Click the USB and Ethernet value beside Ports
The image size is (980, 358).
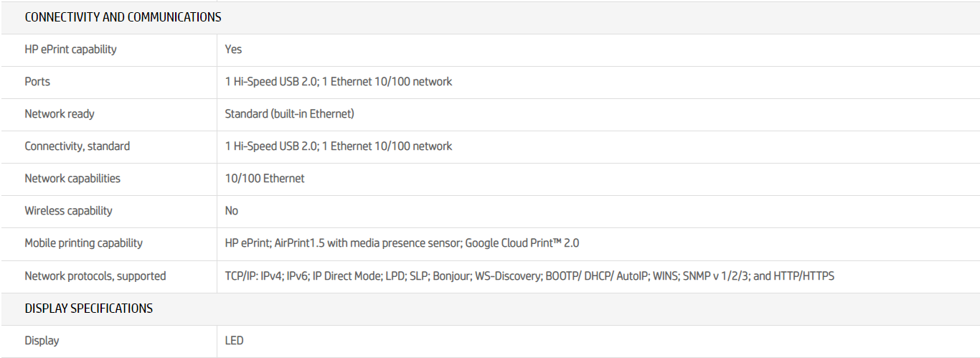click(x=338, y=82)
